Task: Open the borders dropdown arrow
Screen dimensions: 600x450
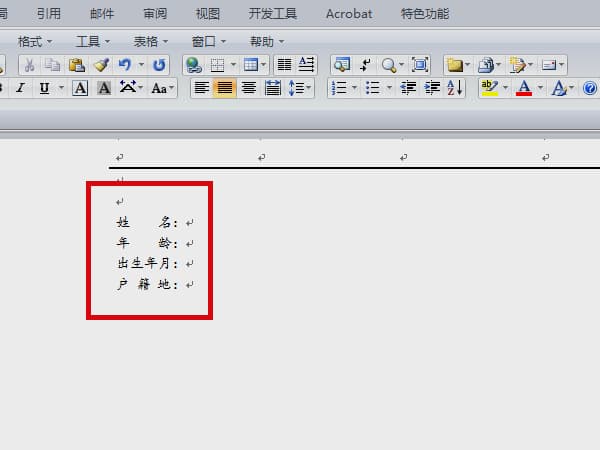Action: pyautogui.click(x=233, y=65)
